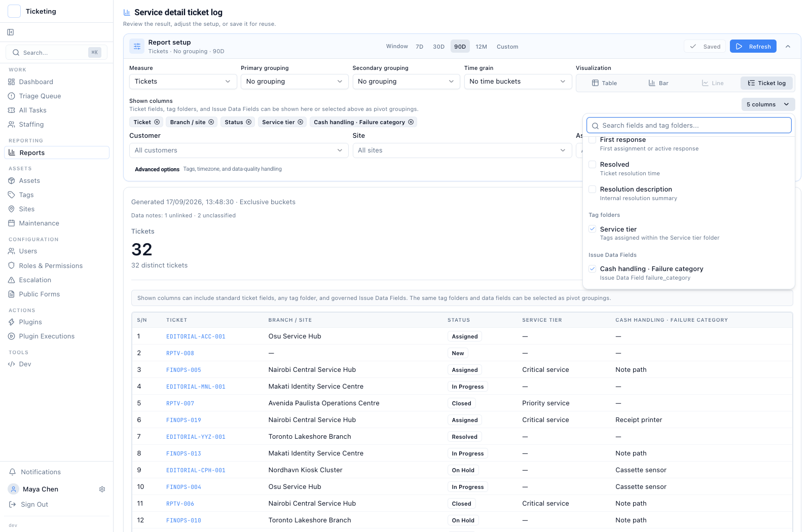Collapse the sidebar panel icon
This screenshot has height=532, width=811.
(11, 32)
